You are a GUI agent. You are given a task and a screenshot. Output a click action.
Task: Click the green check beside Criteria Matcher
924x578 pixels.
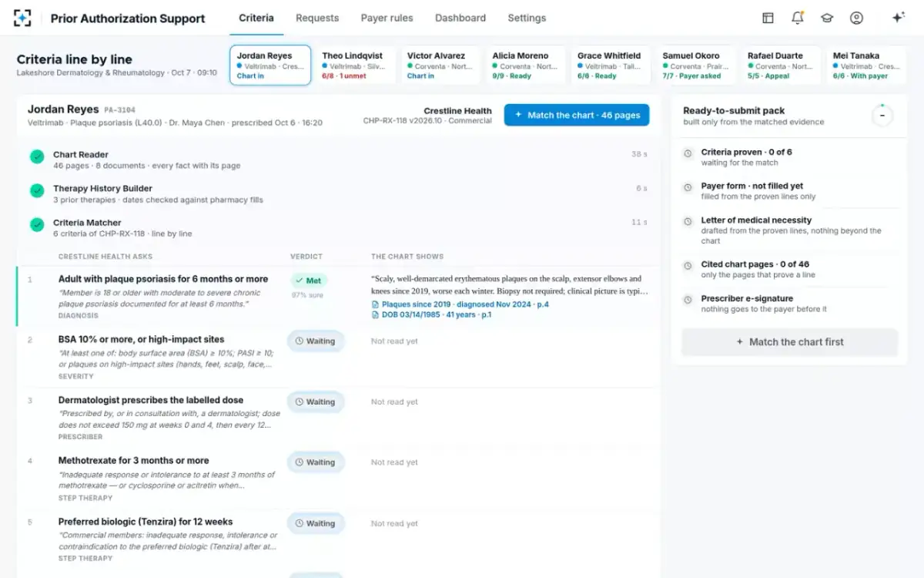click(37, 224)
